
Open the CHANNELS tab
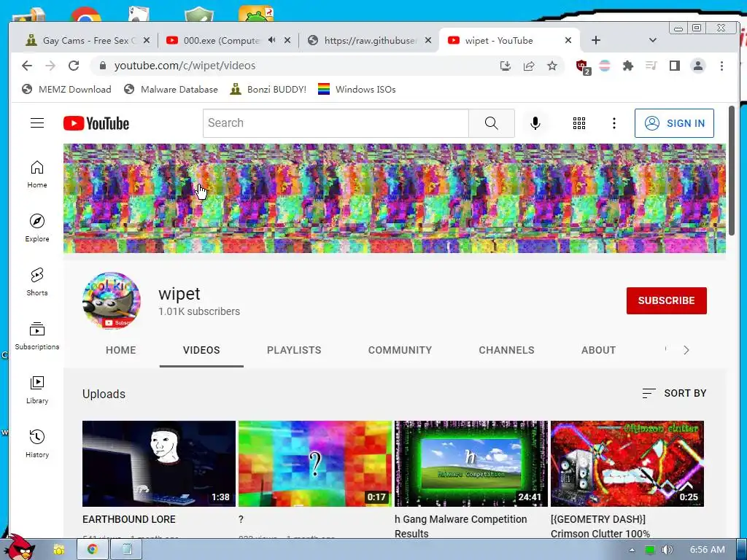coord(506,351)
